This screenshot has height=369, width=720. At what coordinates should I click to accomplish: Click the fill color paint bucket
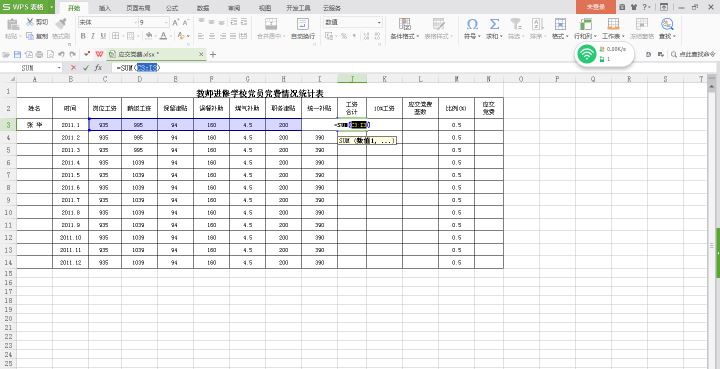click(149, 36)
